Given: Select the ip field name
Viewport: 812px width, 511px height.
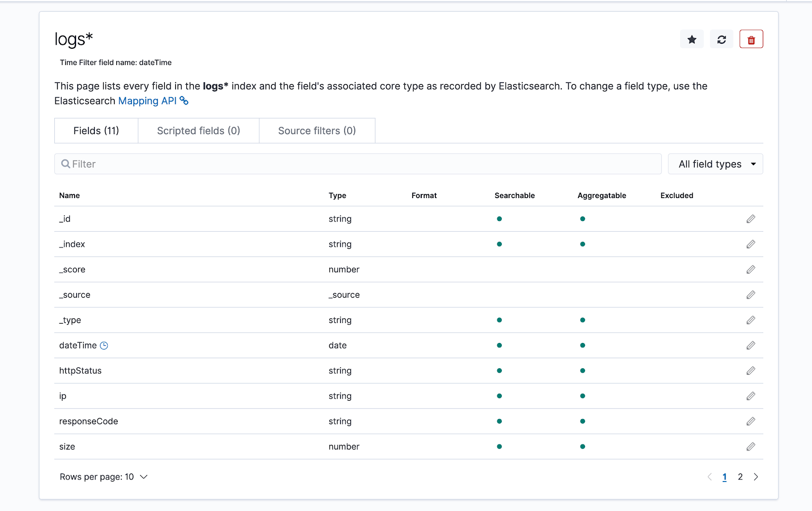Looking at the screenshot, I should point(63,396).
